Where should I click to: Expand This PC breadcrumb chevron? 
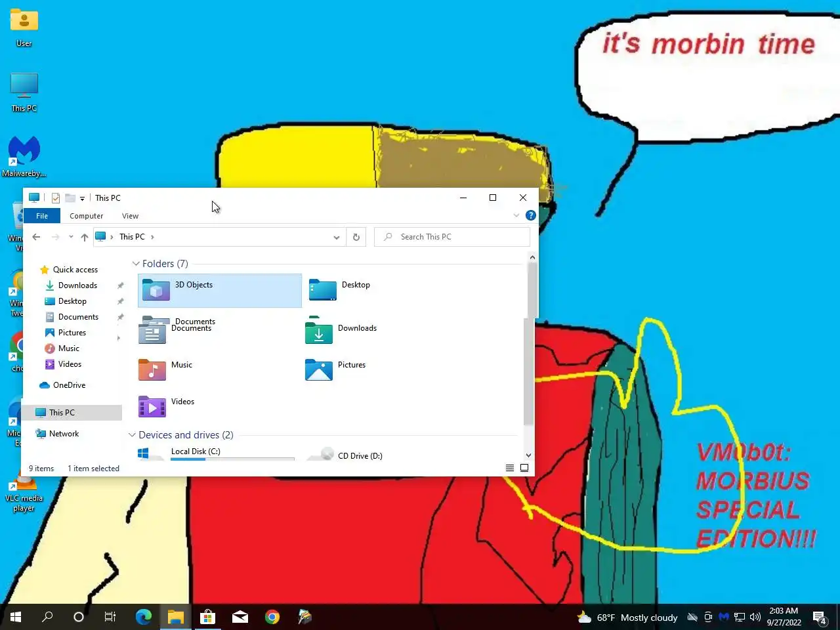point(152,237)
